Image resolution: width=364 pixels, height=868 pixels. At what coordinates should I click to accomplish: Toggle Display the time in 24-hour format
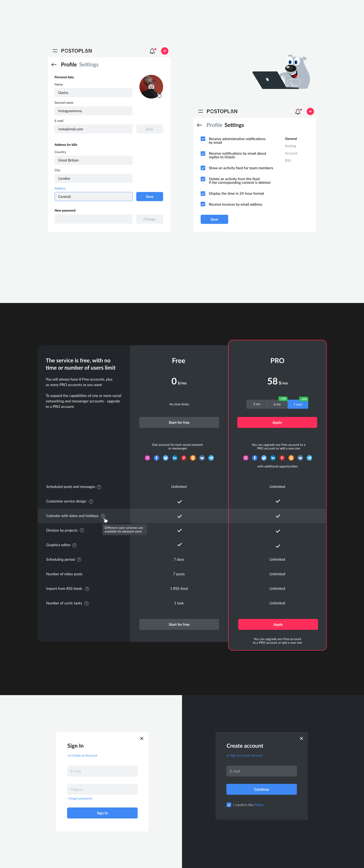[203, 193]
